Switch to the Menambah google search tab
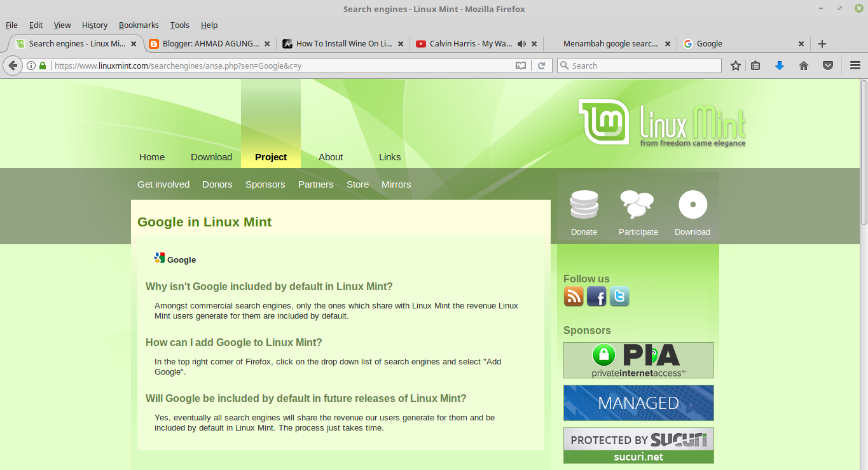 [610, 44]
